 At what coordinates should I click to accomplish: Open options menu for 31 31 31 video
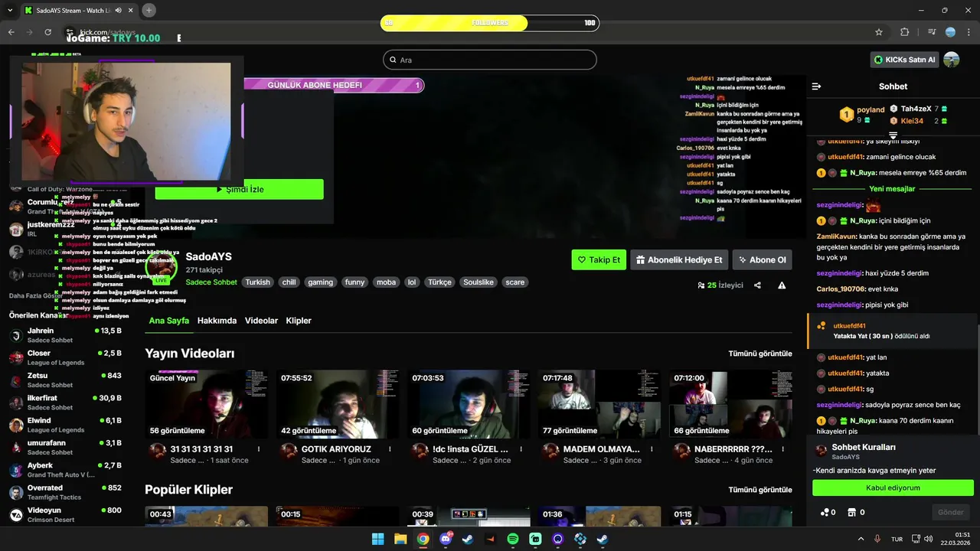[259, 449]
